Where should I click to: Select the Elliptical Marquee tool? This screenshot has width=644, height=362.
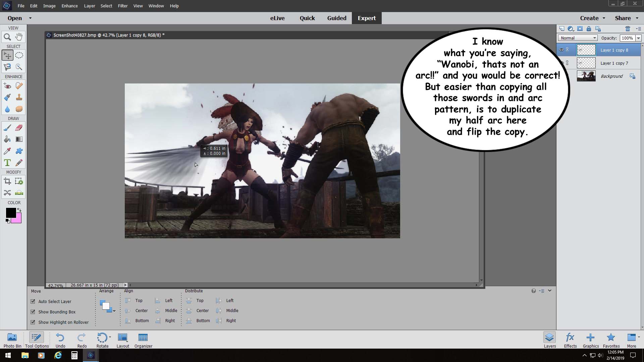[19, 55]
